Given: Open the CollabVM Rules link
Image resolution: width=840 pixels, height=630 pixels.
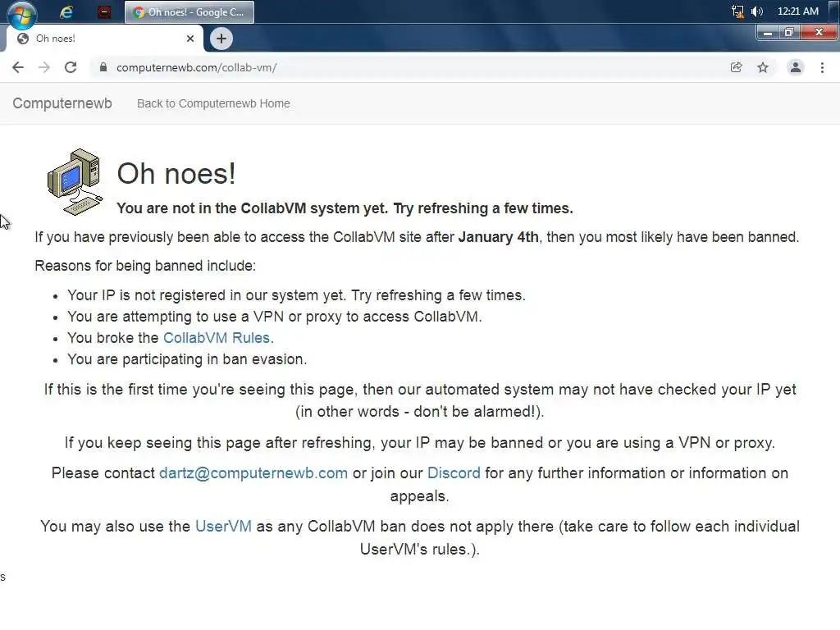Looking at the screenshot, I should point(217,338).
